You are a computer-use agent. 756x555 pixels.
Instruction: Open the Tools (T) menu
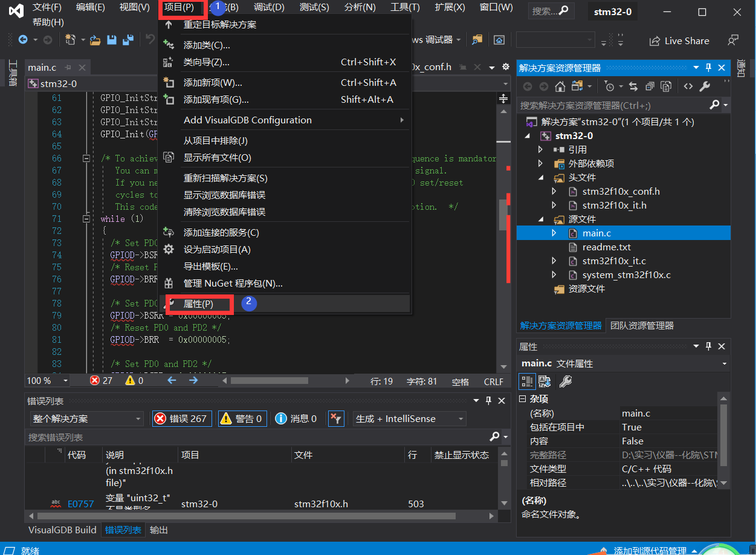tap(405, 7)
